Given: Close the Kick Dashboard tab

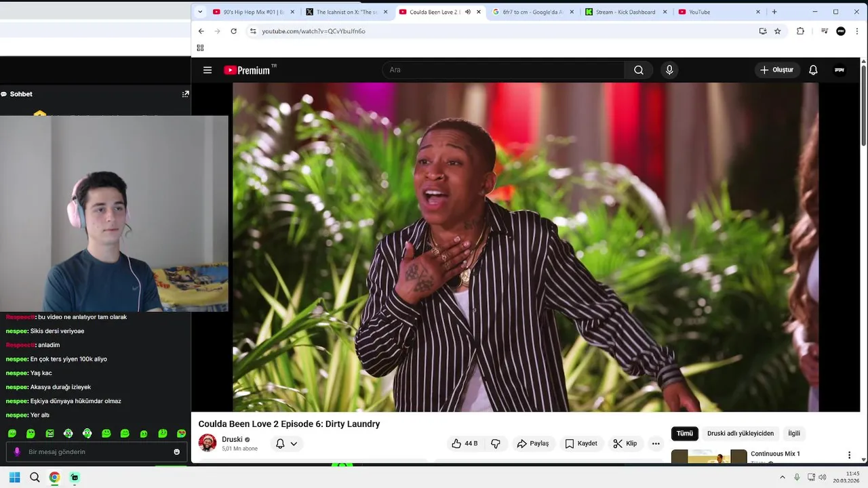Looking at the screenshot, I should pyautogui.click(x=665, y=12).
